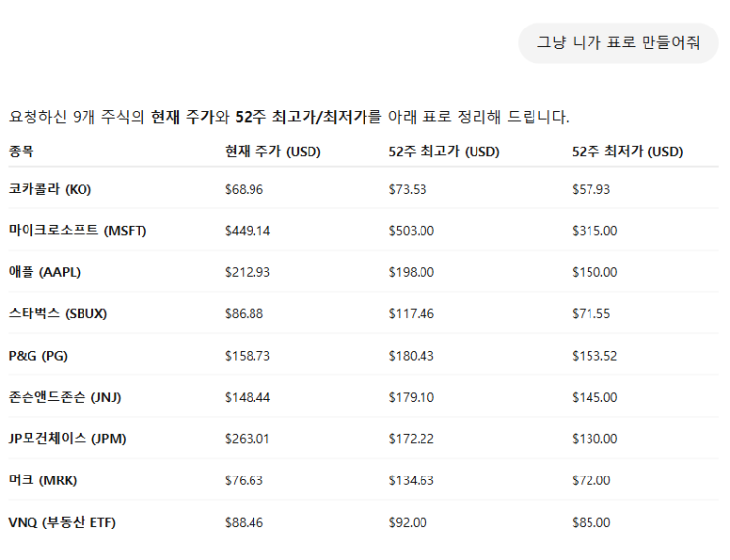Click the intro sentence about 9개 주식
The image size is (730, 560).
pos(289,116)
